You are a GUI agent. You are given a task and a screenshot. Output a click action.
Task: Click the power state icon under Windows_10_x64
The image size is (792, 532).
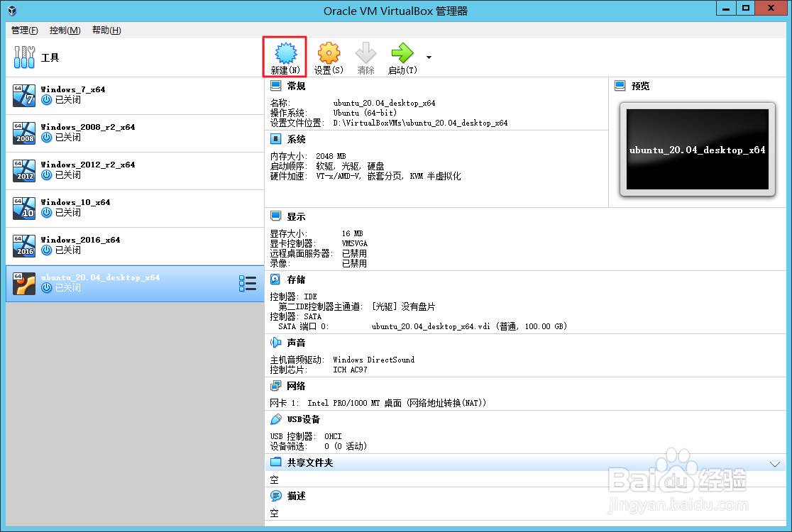click(46, 213)
